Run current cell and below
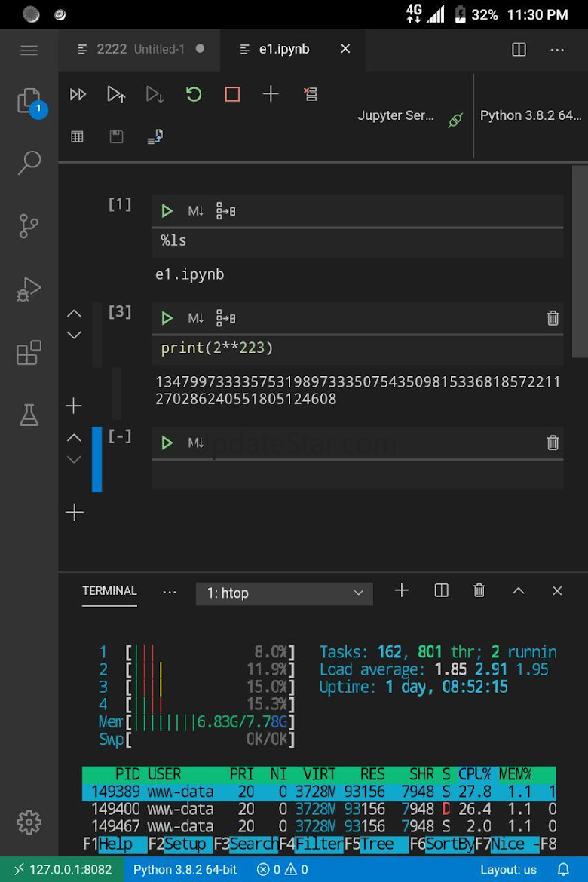This screenshot has width=588, height=882. (x=155, y=94)
